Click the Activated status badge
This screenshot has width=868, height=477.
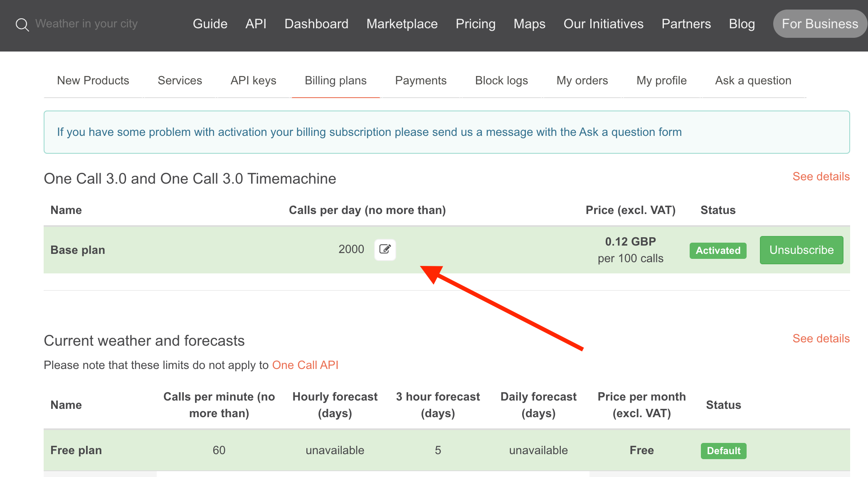[x=718, y=251]
